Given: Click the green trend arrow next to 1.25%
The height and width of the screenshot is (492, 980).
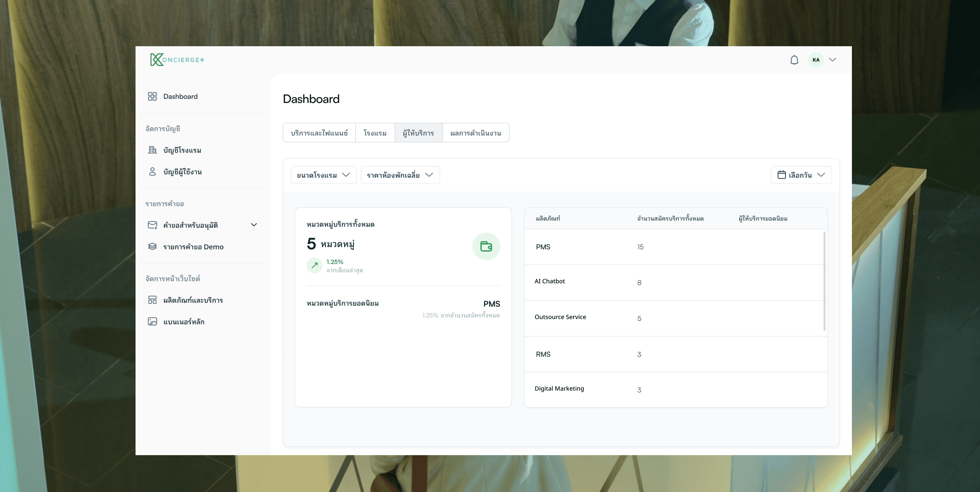Looking at the screenshot, I should [x=314, y=265].
